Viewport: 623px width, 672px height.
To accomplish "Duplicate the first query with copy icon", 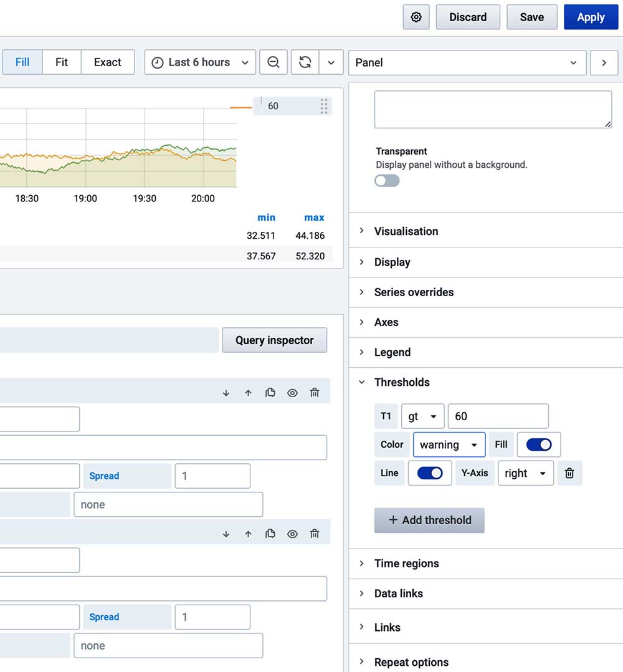I will [x=270, y=393].
